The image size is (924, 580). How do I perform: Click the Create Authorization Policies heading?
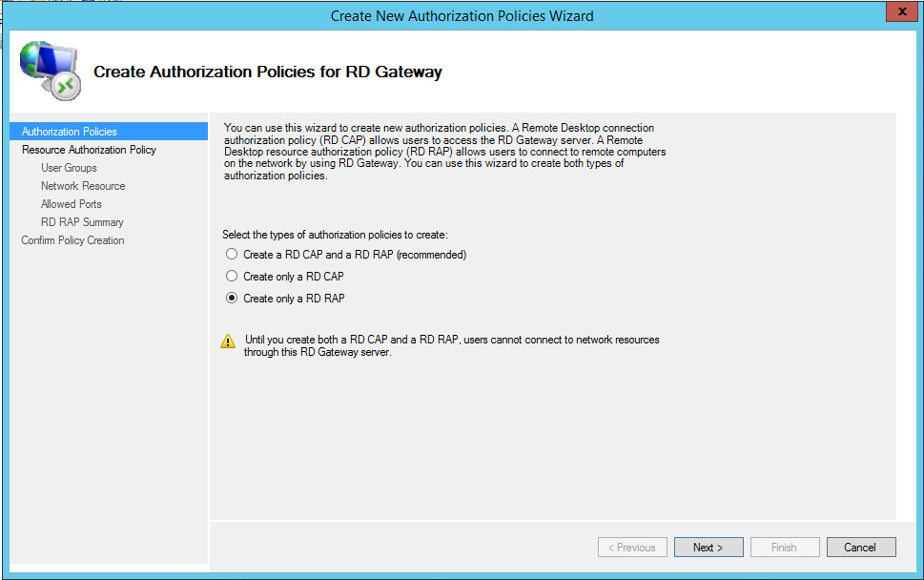(x=268, y=72)
